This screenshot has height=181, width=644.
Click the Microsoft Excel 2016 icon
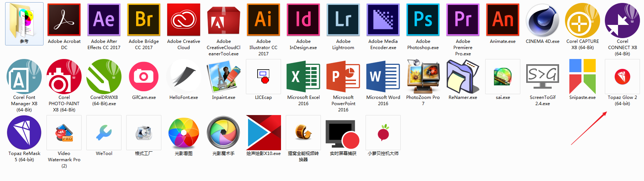click(x=303, y=77)
